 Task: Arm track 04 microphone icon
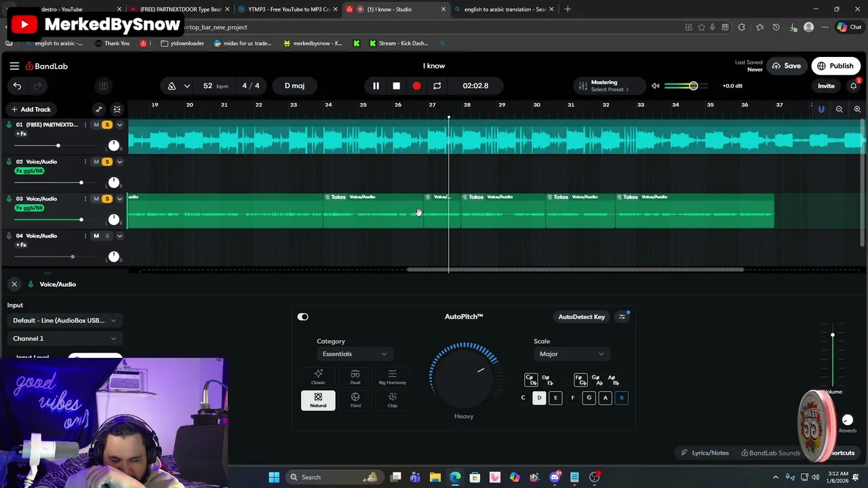tap(9, 236)
